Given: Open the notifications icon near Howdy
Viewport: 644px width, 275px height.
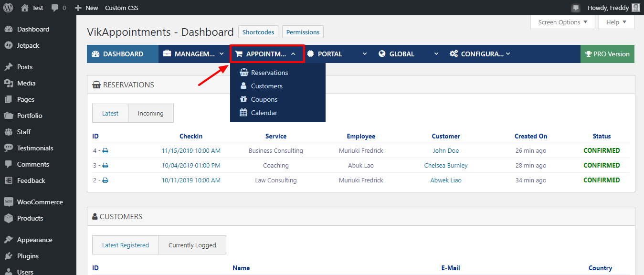Looking at the screenshot, I should point(576,8).
